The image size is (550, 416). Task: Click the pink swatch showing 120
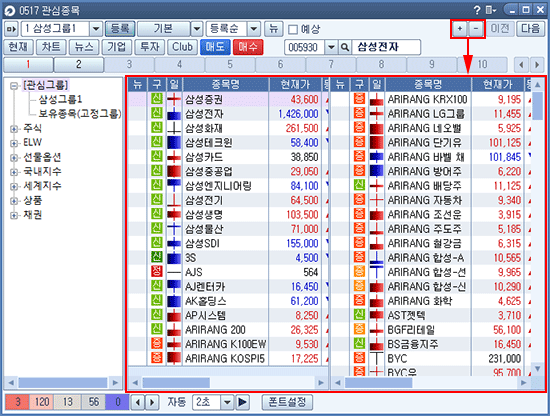tap(42, 402)
